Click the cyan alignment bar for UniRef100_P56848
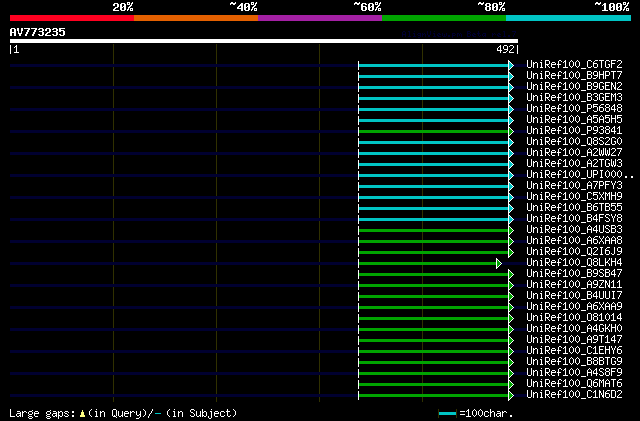The height and width of the screenshot is (421, 640). point(433,109)
